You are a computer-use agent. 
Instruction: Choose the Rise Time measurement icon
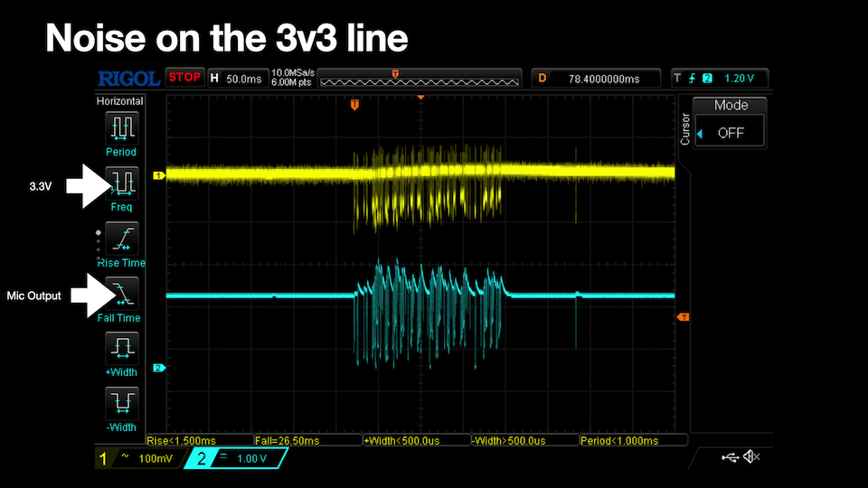122,238
